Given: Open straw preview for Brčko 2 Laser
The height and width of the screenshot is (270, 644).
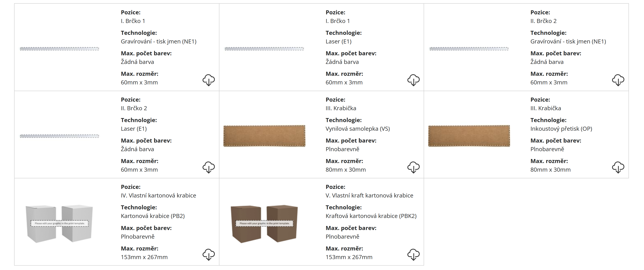Looking at the screenshot, I should click(x=59, y=136).
